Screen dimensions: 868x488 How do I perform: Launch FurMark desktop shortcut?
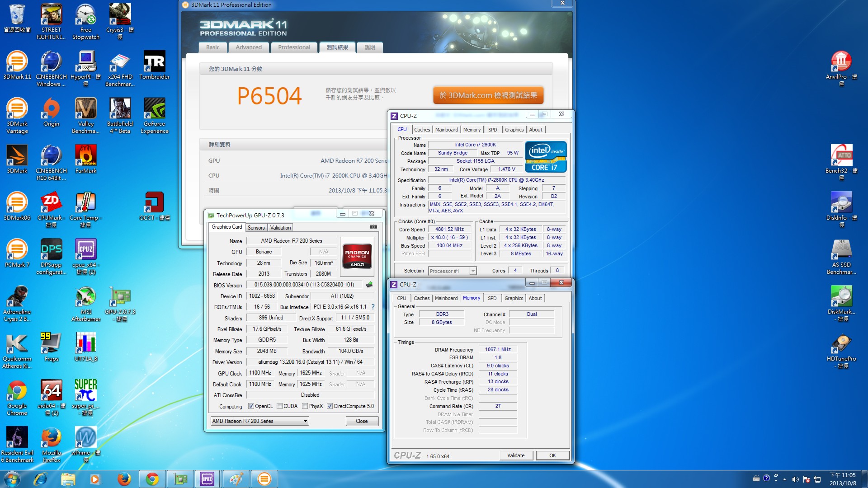85,160
